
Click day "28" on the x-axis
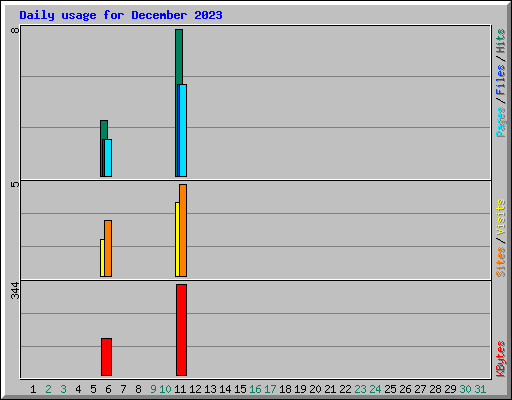pos(435,389)
